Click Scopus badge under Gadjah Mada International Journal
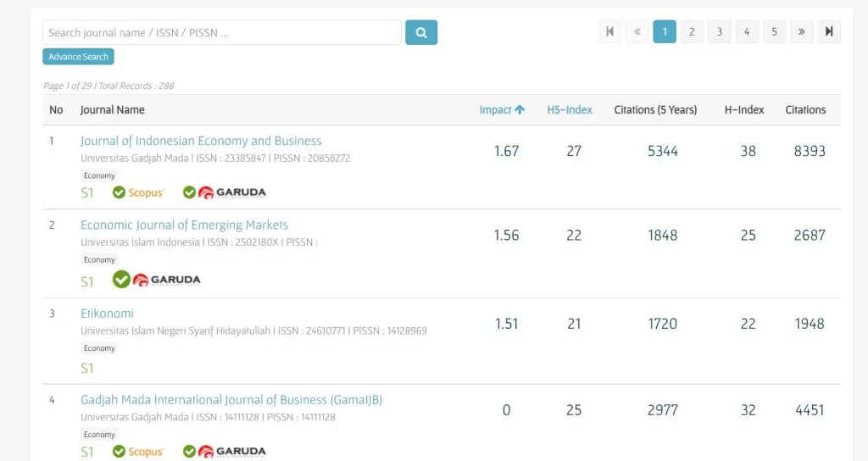This screenshot has height=461, width=868. (138, 452)
